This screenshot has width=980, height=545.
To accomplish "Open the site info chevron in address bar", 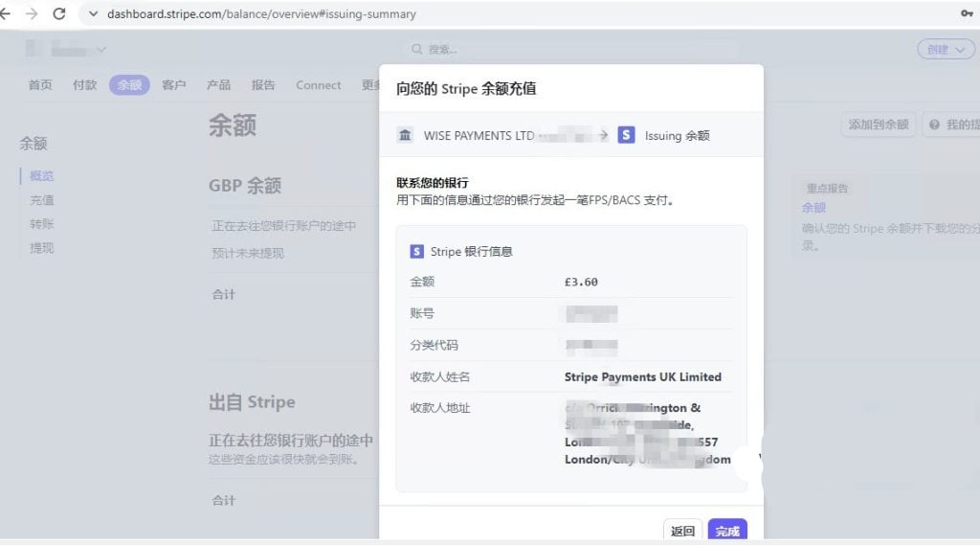I will tap(93, 13).
